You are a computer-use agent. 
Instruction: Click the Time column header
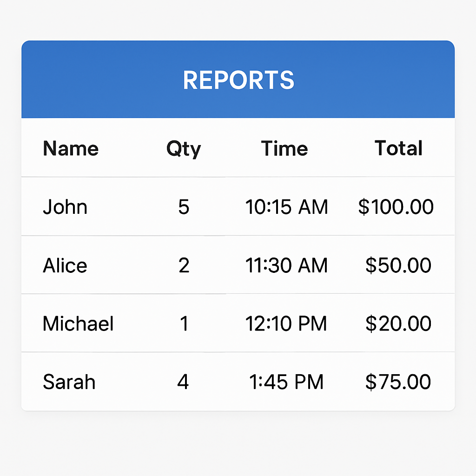pyautogui.click(x=284, y=148)
